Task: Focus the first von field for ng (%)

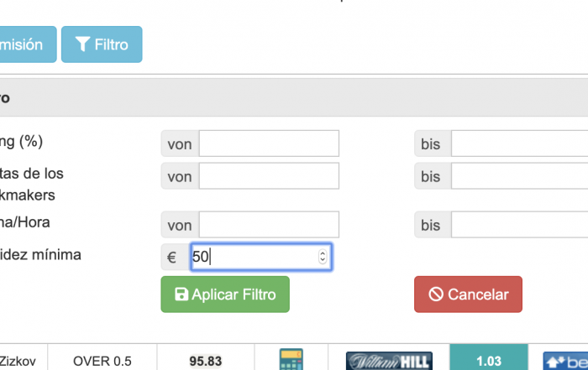Action: (x=269, y=143)
